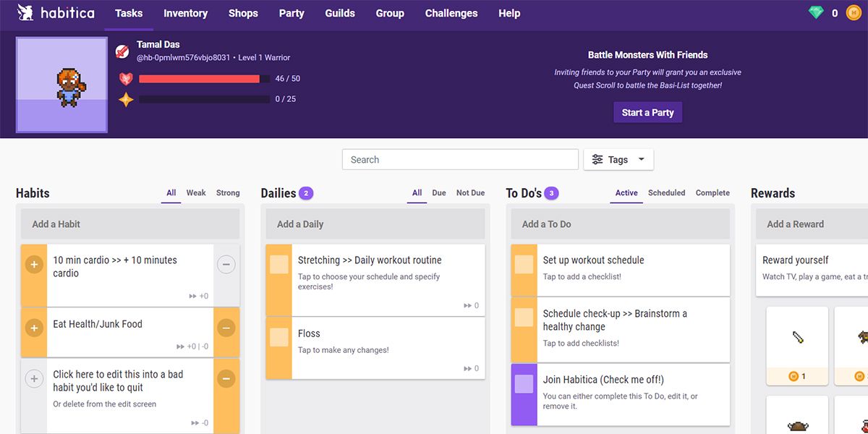The image size is (868, 434).
Task: Open Set up workout schedule task text
Action: (593, 260)
